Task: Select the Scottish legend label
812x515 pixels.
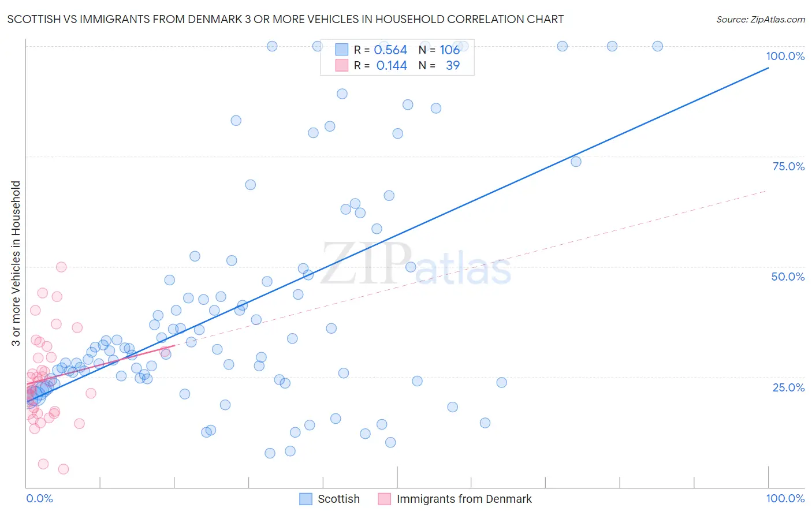Action: [x=338, y=499]
